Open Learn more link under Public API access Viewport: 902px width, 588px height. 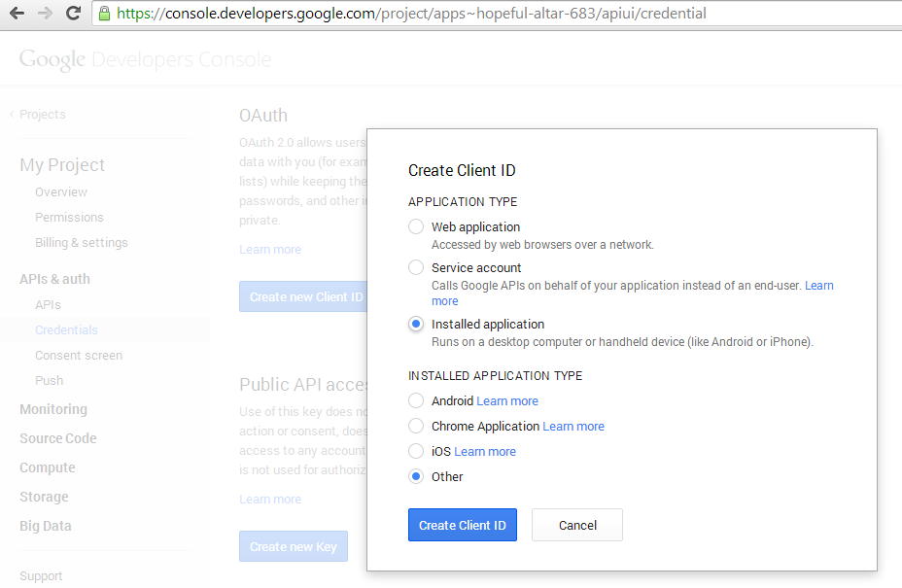pos(270,500)
